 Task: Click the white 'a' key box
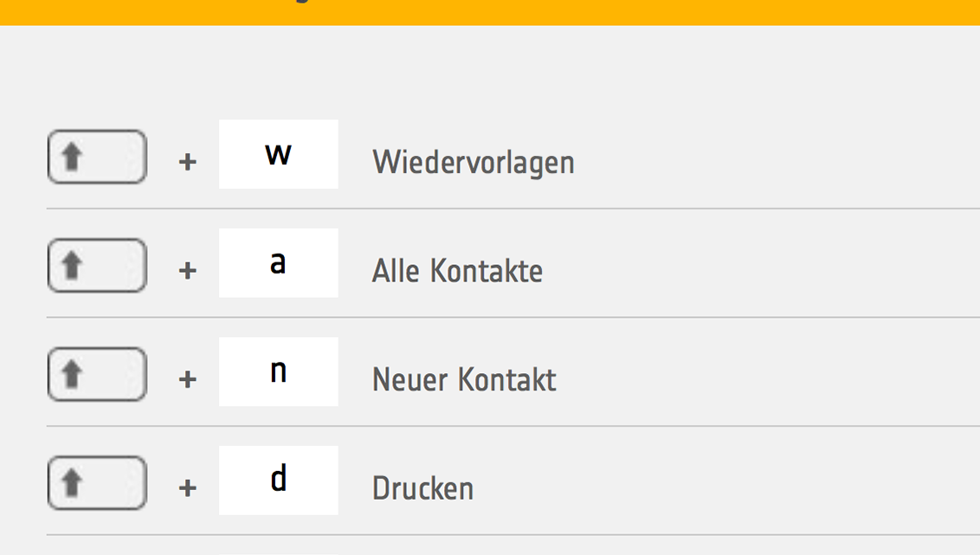pyautogui.click(x=279, y=263)
